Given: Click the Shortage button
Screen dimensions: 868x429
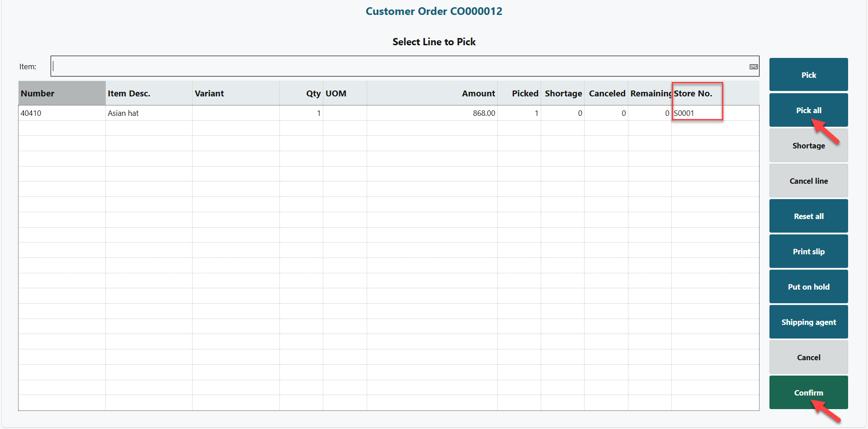Looking at the screenshot, I should point(808,146).
